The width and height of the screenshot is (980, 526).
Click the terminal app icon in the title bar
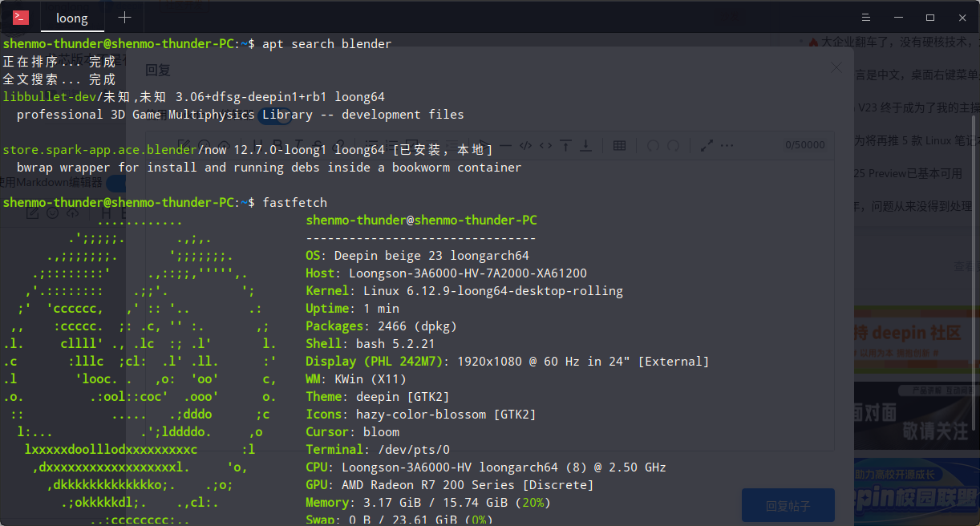tap(21, 17)
